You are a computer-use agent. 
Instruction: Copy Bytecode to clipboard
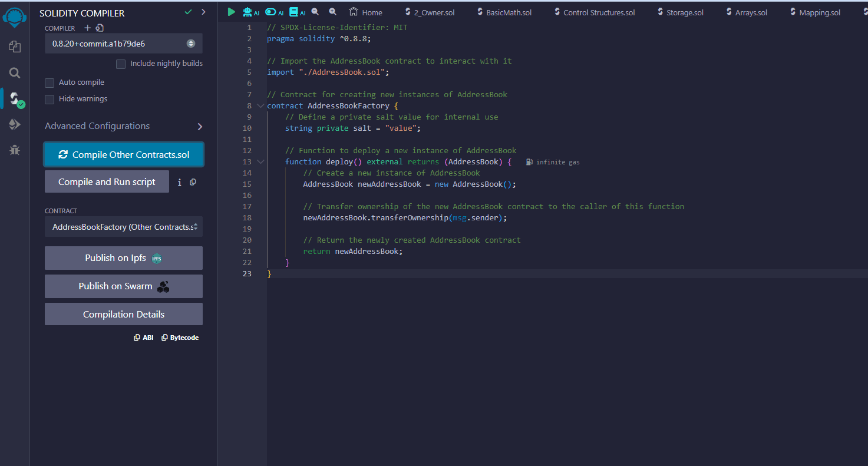point(180,338)
